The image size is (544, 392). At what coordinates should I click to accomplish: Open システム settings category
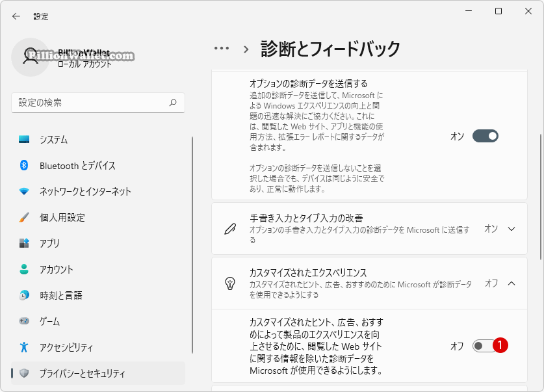tap(98, 140)
